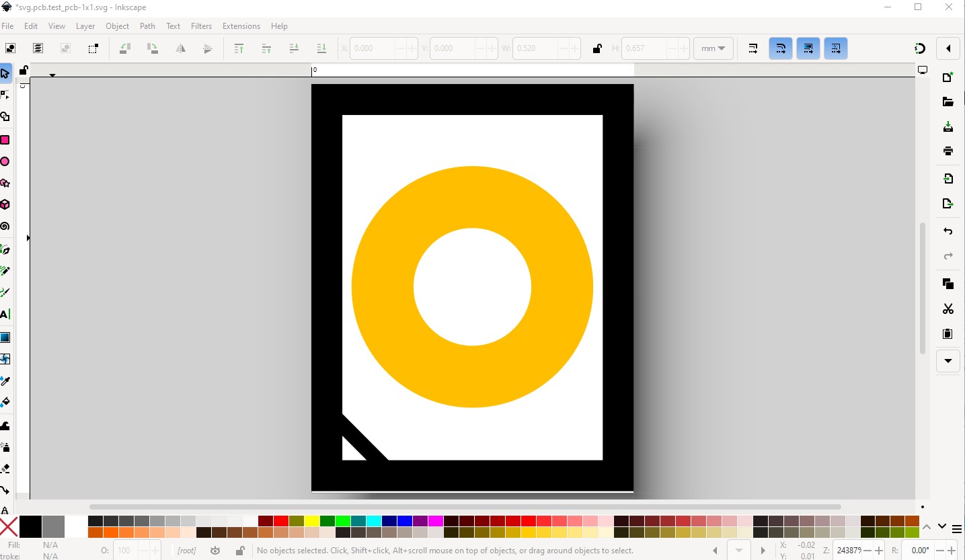
Task: Select the Pencil freehand tool
Action: (5, 271)
